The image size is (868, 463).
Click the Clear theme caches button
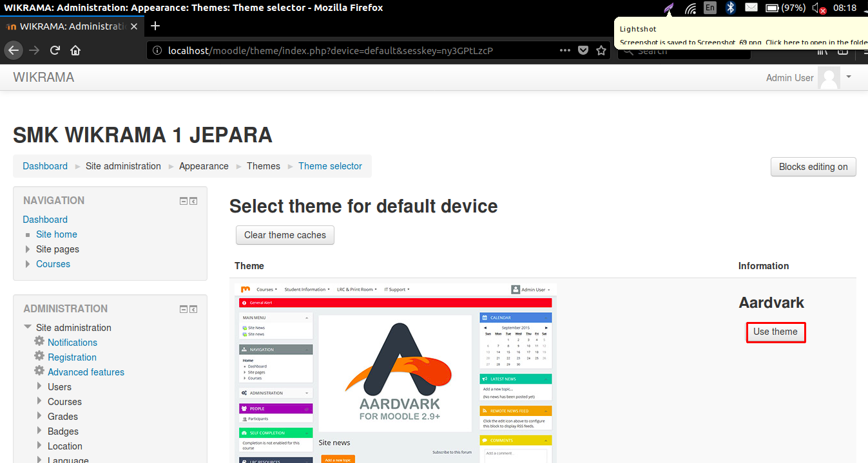[x=285, y=235]
